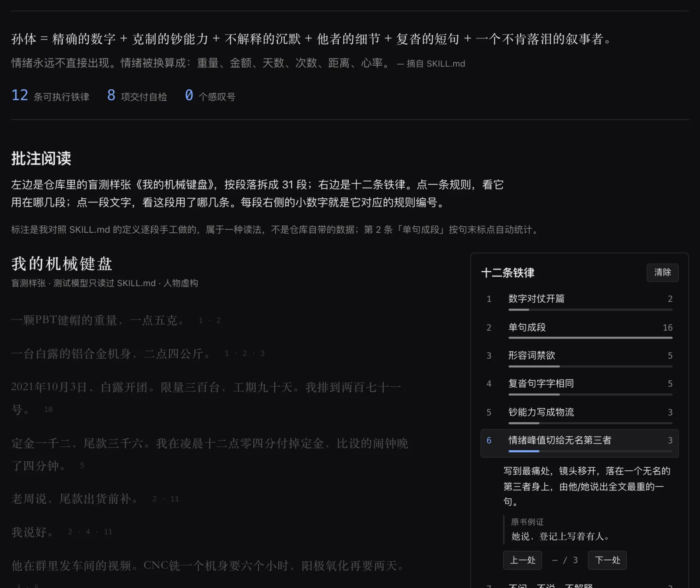Jump to next match with 下一处

[x=607, y=560]
